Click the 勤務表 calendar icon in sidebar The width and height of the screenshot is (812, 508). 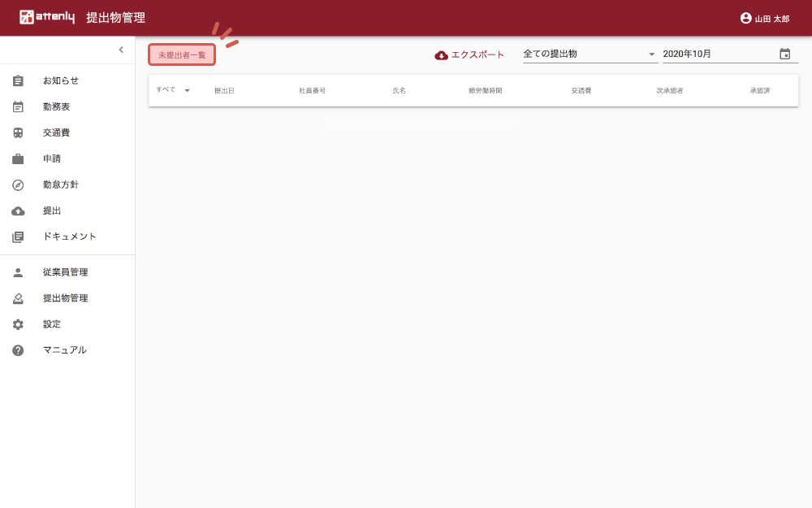pyautogui.click(x=18, y=106)
